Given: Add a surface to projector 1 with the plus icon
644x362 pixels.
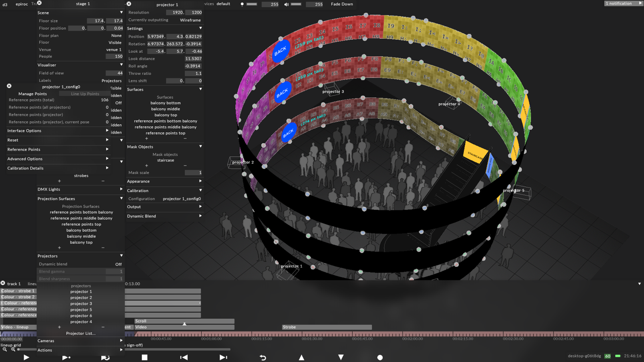Looking at the screenshot, I should point(146,138).
